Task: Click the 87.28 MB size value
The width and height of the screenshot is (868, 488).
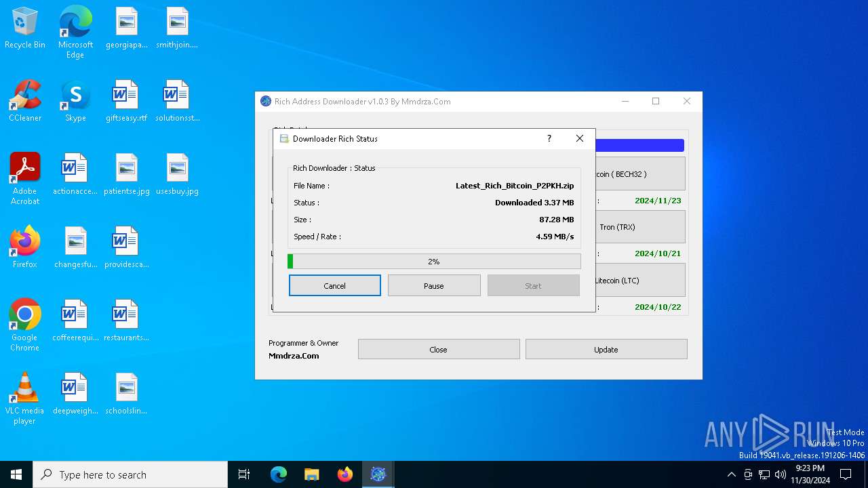Action: point(557,220)
